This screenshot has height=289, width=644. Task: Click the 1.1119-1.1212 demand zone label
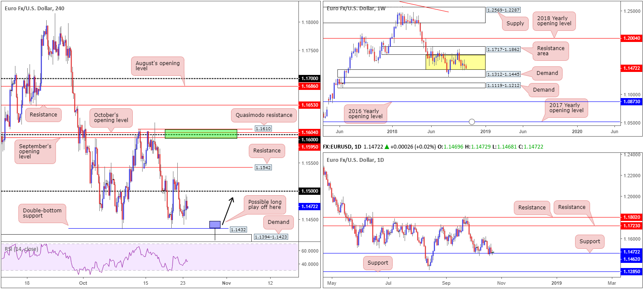503,86
